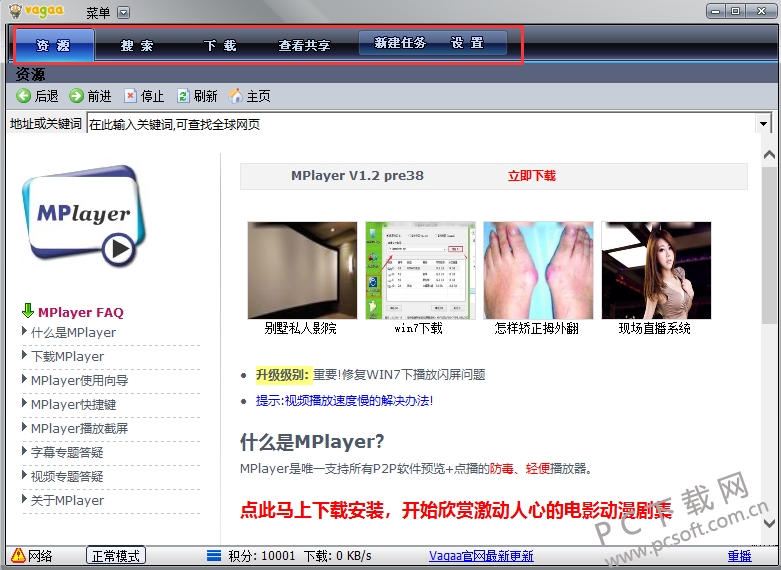Click the MPlayer logo image
Viewport: 781px width, 570px height.
[83, 215]
